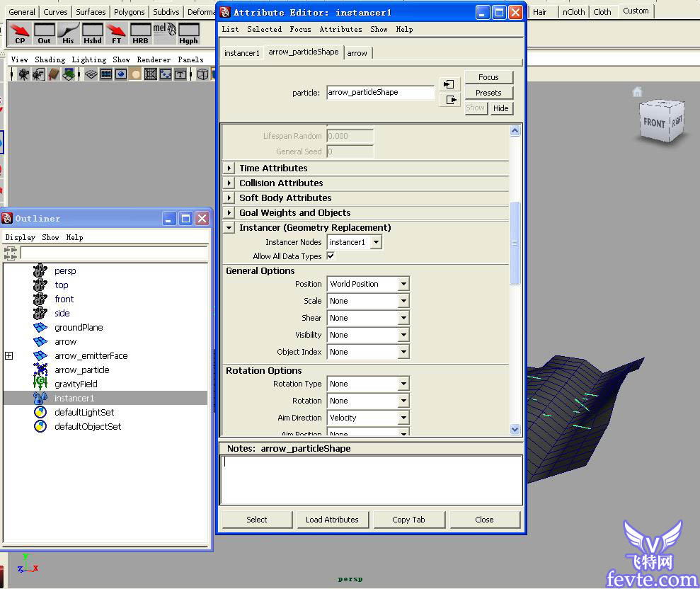Expand the Collision Attributes section
Viewport: 700px width, 589px height.
click(x=229, y=183)
